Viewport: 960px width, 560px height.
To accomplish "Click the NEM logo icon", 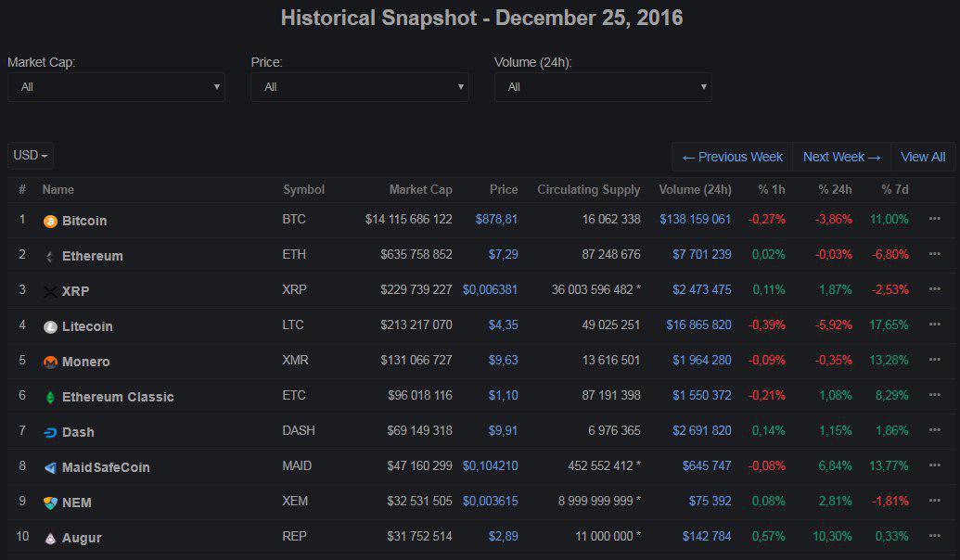I will tap(50, 503).
